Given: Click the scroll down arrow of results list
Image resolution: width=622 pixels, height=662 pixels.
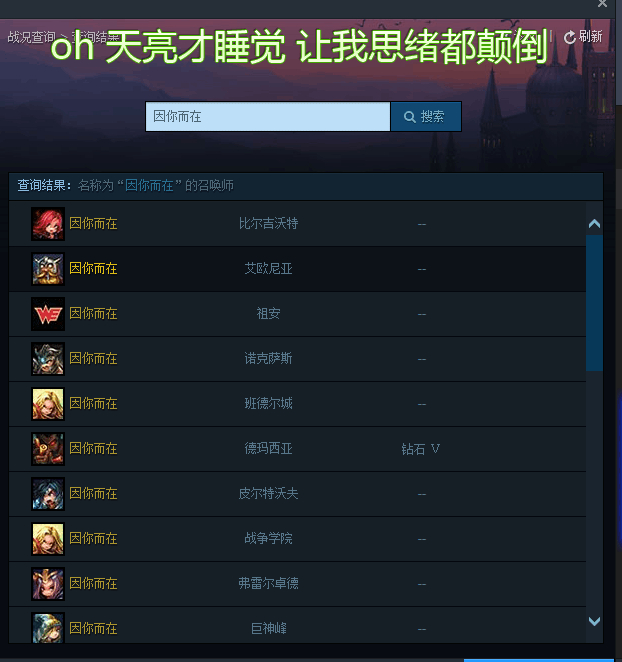Looking at the screenshot, I should [x=594, y=621].
